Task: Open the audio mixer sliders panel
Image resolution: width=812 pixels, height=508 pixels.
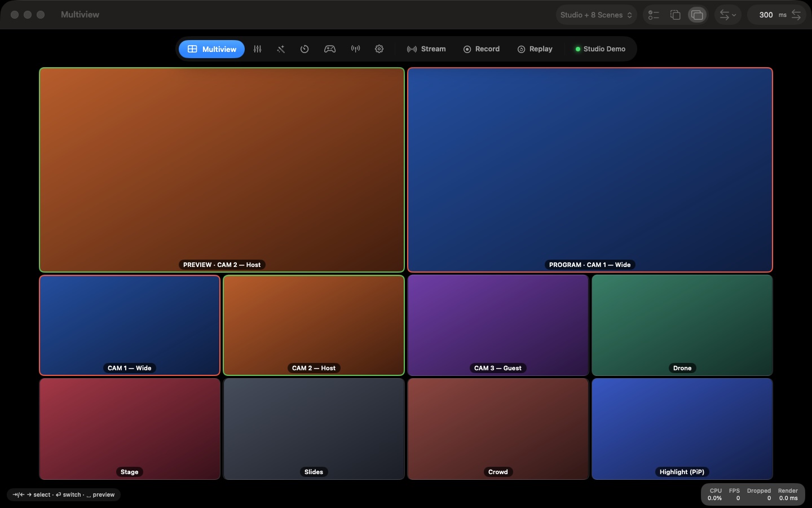Action: pos(258,49)
